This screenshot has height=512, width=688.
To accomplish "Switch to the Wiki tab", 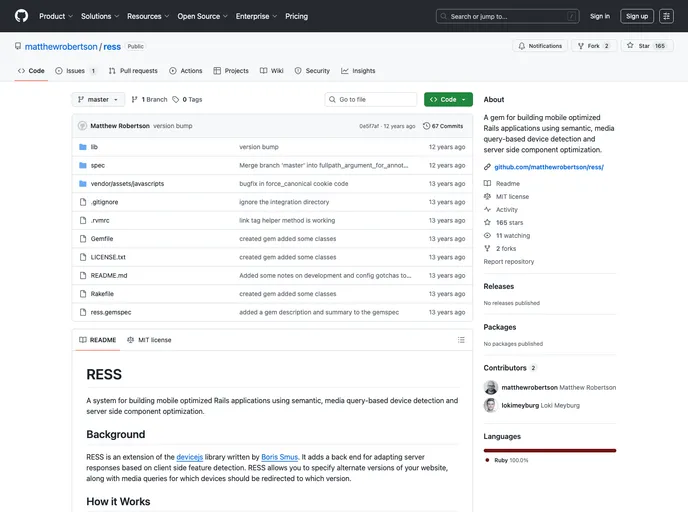I will pos(272,71).
